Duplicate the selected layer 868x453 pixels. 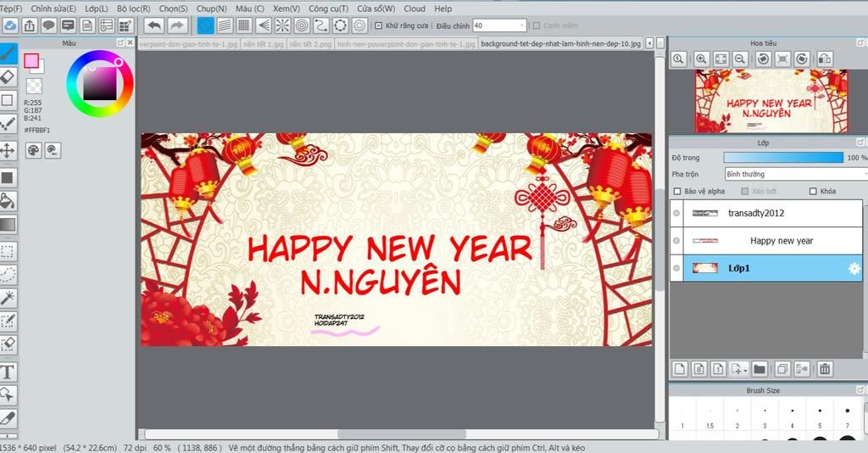[782, 369]
